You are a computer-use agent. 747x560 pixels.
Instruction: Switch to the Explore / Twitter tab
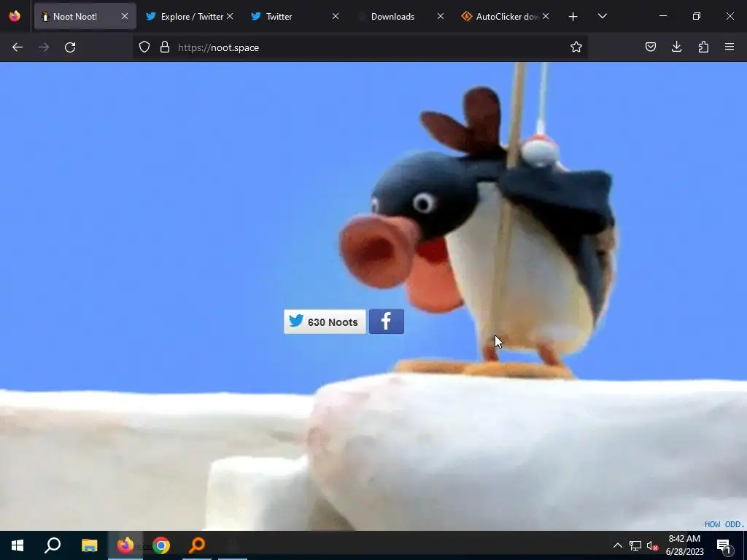pos(190,16)
